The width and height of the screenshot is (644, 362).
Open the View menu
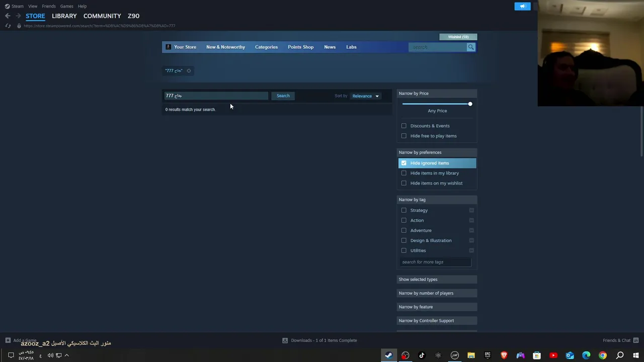point(33,6)
